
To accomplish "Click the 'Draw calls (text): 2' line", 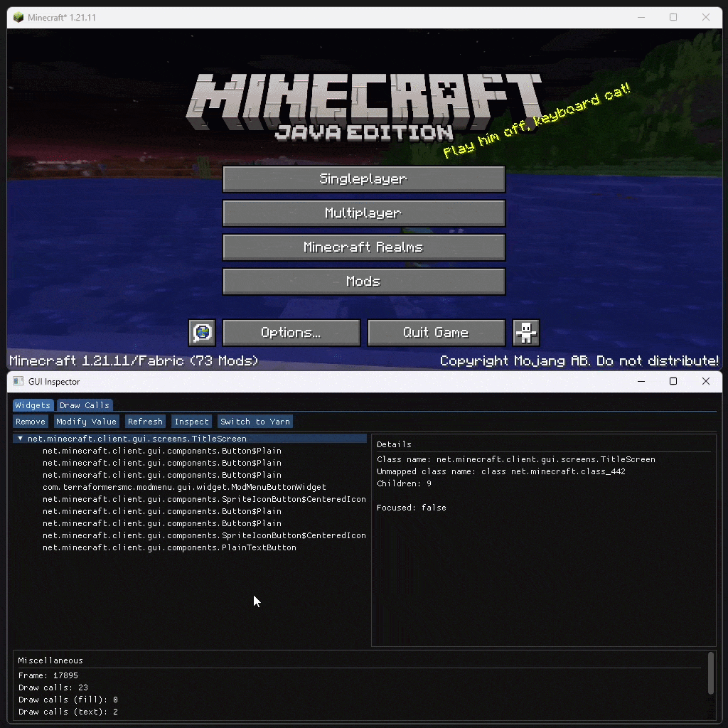I will coord(68,712).
